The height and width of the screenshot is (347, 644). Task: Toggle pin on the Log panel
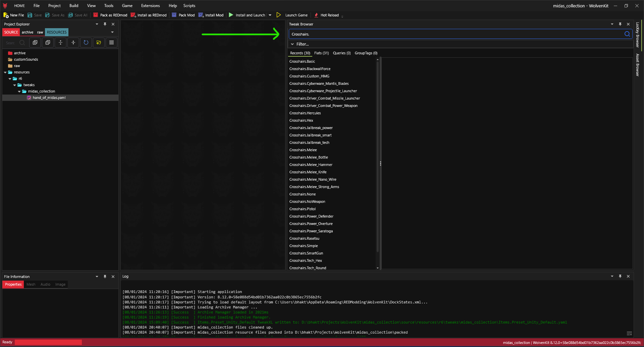620,276
